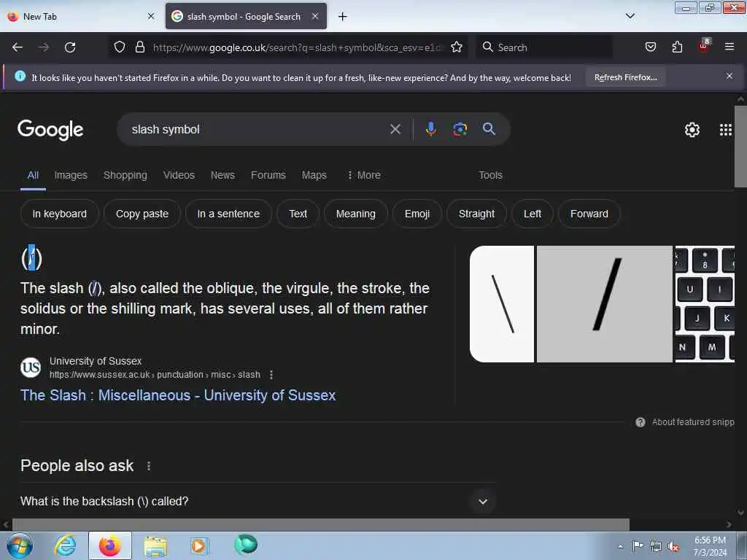This screenshot has height=560, width=747.
Task: Open the tracking protection shield icon
Action: click(120, 47)
